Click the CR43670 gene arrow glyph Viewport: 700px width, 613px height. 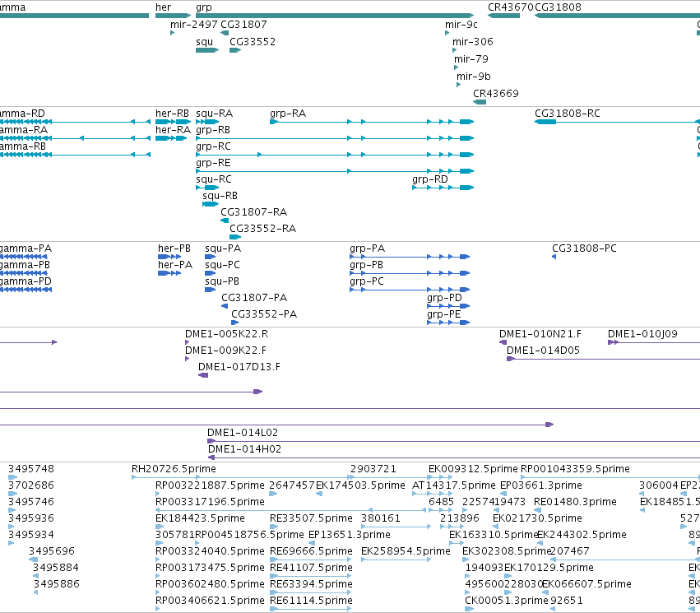click(503, 16)
